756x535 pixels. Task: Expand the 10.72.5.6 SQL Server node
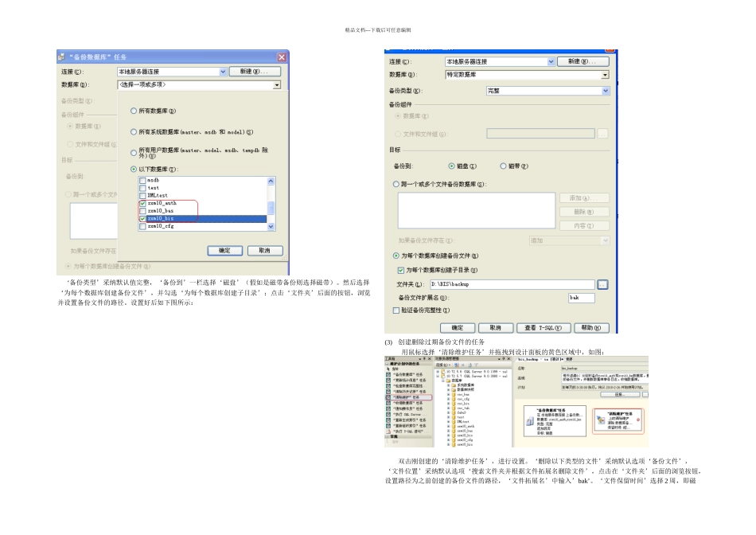[438, 372]
